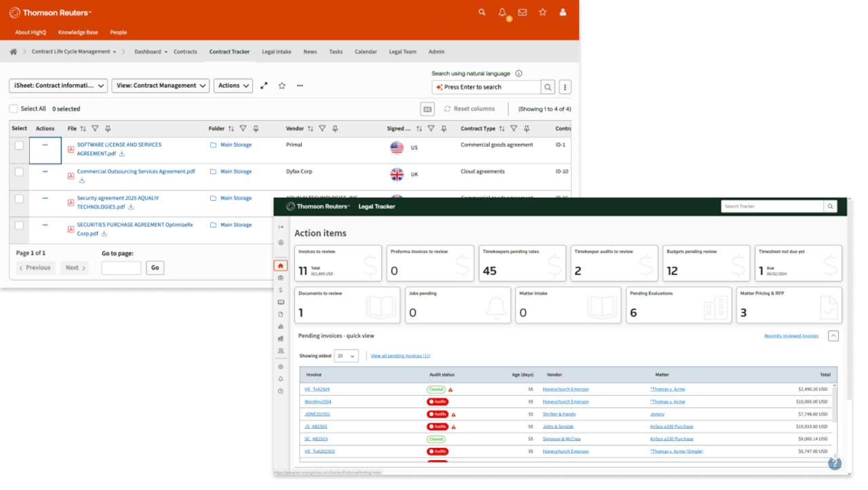This screenshot has width=868, height=490.
Task: Click the notifications bell in orange header
Action: click(x=502, y=12)
